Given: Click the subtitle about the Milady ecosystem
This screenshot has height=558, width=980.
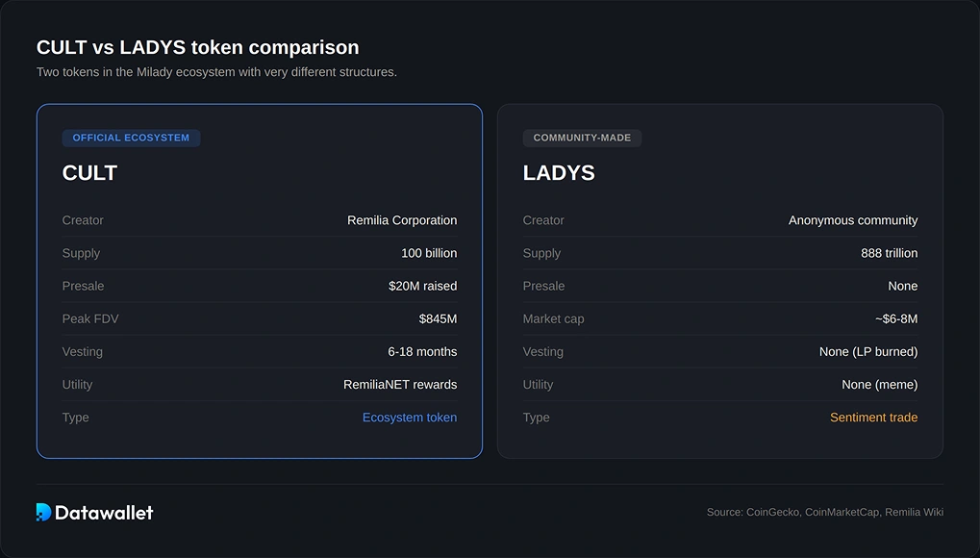Looking at the screenshot, I should pyautogui.click(x=217, y=72).
